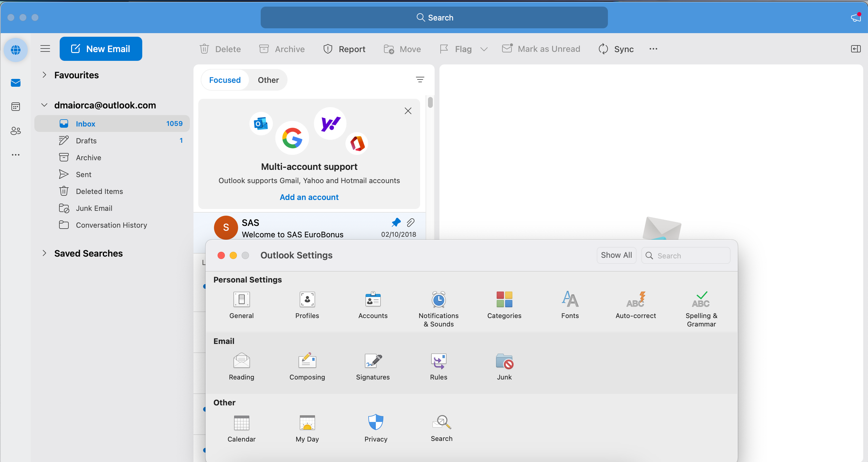Open the Accounts settings

(372, 305)
